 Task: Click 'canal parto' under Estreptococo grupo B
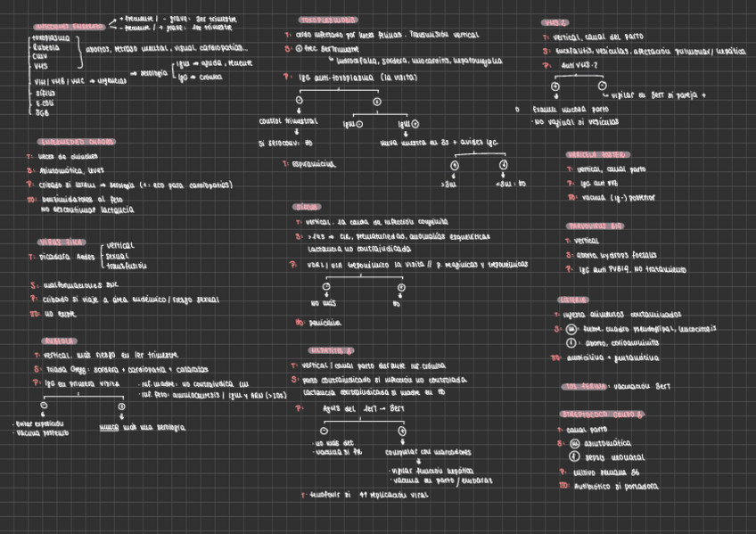[587, 430]
